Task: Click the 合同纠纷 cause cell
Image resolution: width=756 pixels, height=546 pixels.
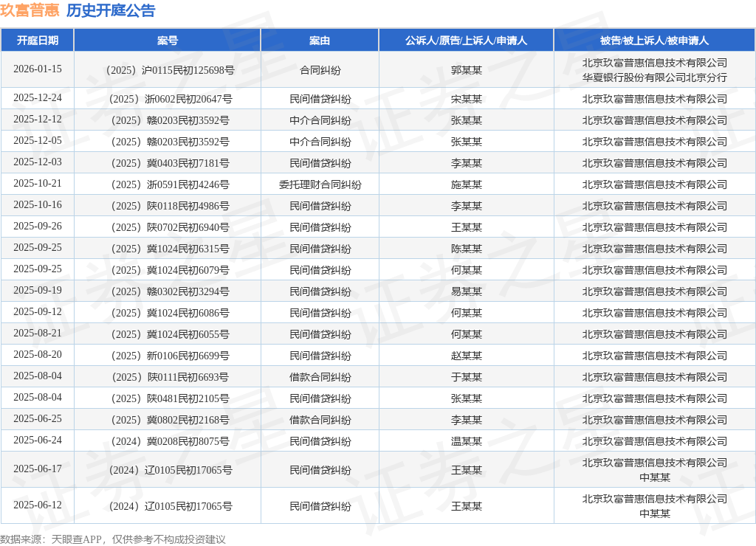Action: pos(320,70)
